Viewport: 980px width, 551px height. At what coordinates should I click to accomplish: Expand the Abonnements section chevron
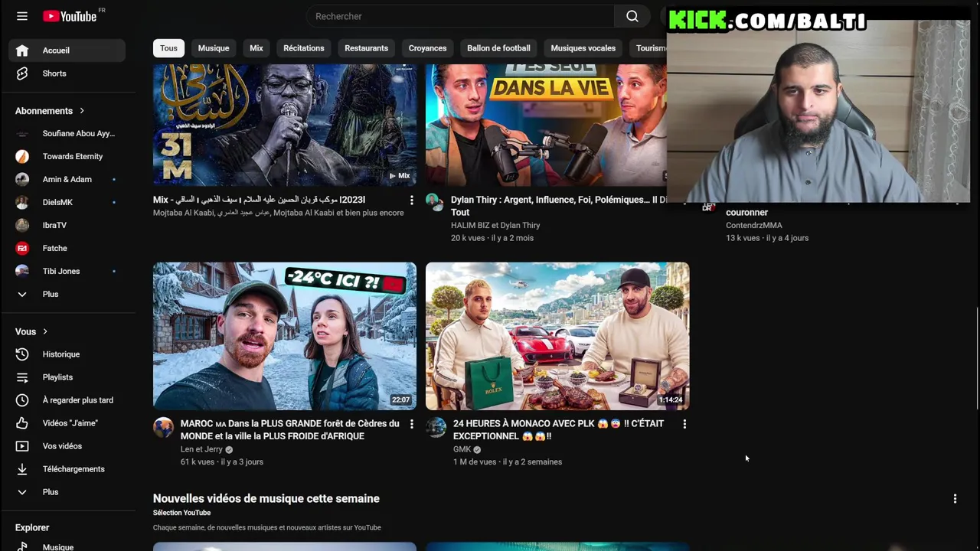82,111
